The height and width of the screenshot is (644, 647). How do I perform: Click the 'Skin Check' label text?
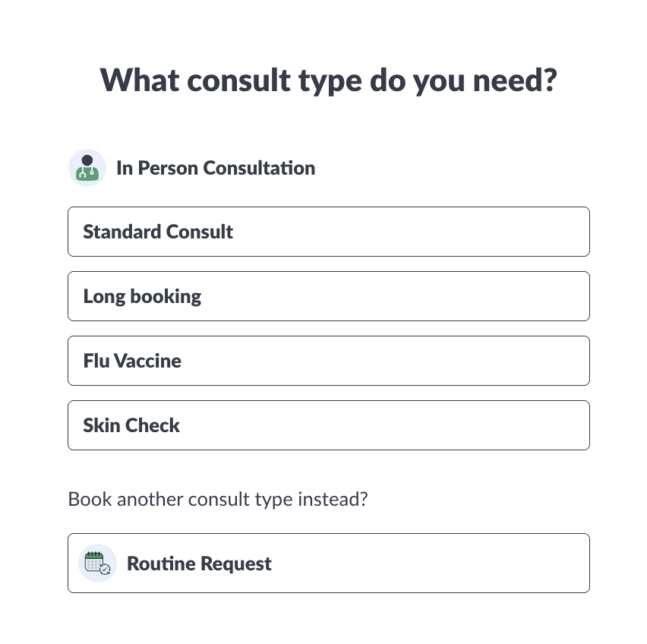[x=131, y=425]
